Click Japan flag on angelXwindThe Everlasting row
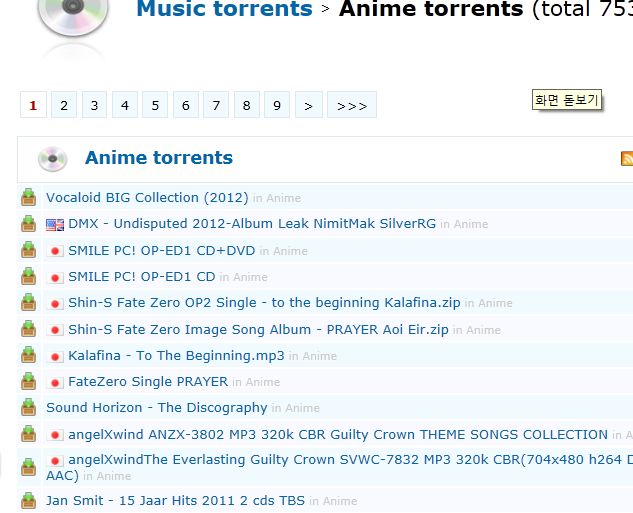The image size is (633, 513). [x=55, y=461]
